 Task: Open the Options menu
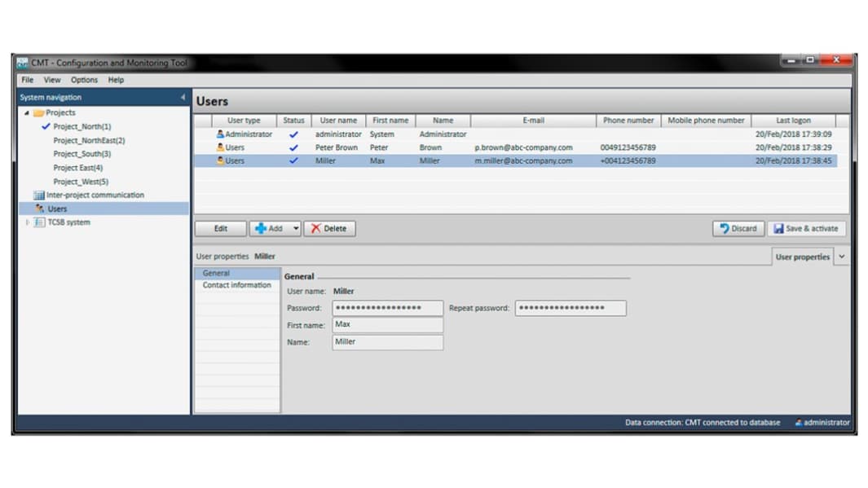(84, 80)
